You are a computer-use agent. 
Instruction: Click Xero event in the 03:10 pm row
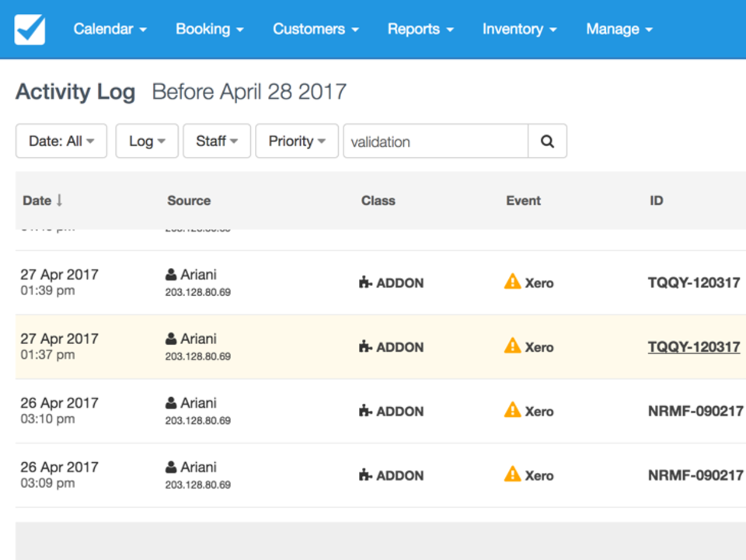[x=539, y=411]
